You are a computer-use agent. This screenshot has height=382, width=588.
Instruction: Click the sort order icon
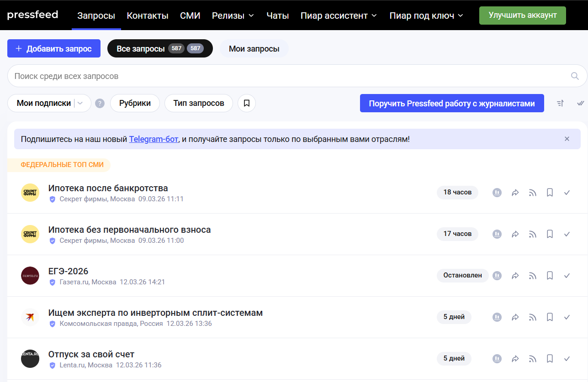[x=561, y=103]
